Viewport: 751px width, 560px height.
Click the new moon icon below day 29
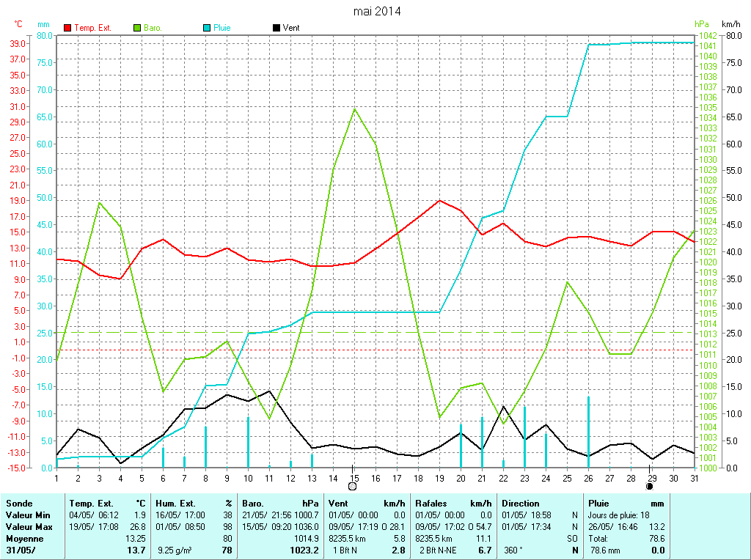[x=650, y=486]
